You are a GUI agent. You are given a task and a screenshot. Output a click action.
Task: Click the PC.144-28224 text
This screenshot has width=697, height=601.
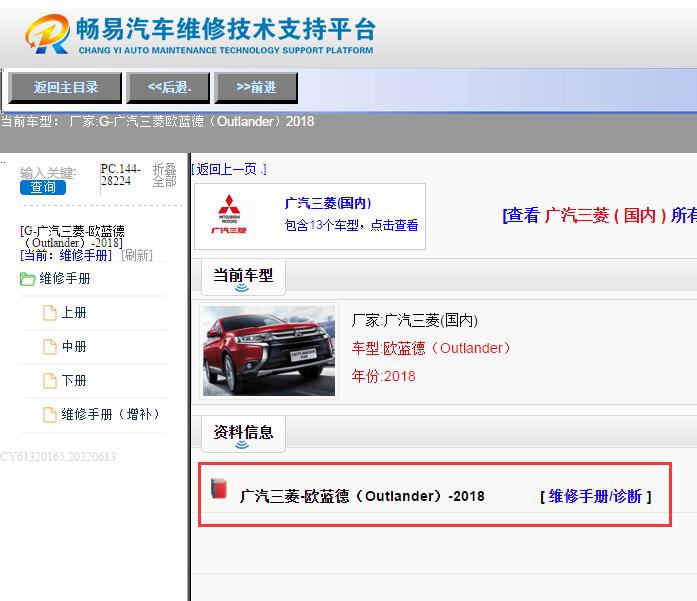pyautogui.click(x=120, y=175)
